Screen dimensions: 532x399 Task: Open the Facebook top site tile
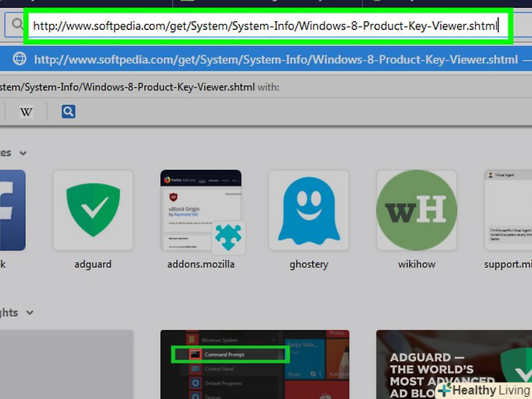coord(12,210)
